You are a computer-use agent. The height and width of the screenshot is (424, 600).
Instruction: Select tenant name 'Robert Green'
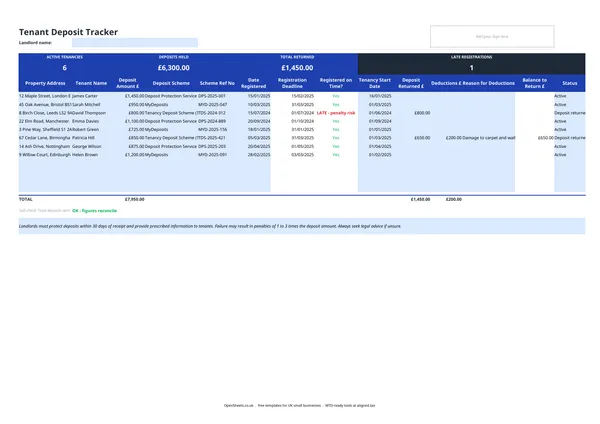coord(85,129)
